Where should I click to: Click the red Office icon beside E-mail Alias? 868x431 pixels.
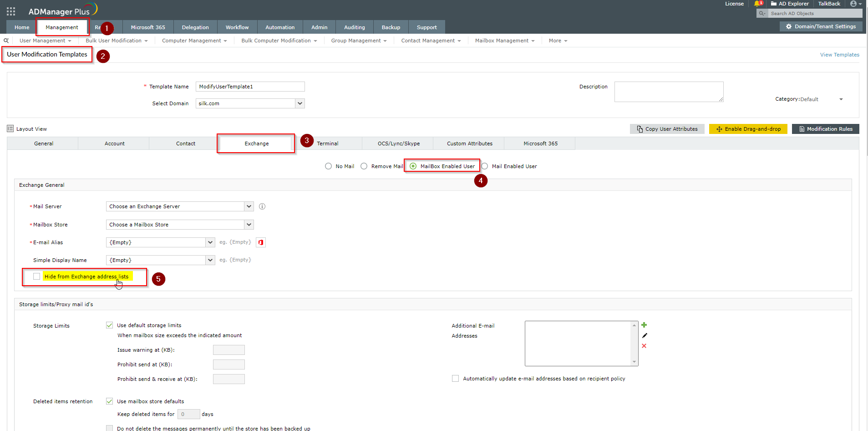pyautogui.click(x=261, y=242)
